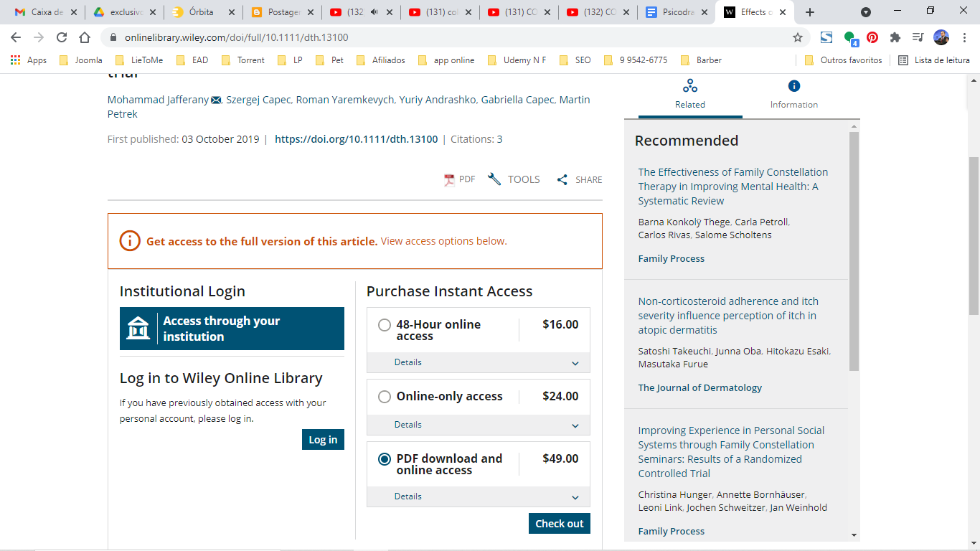
Task: Click the email envelope next to Mohammad Jafferany
Action: (x=216, y=100)
